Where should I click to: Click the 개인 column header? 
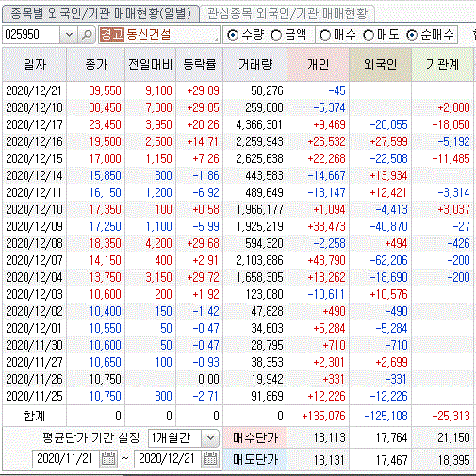(x=318, y=64)
